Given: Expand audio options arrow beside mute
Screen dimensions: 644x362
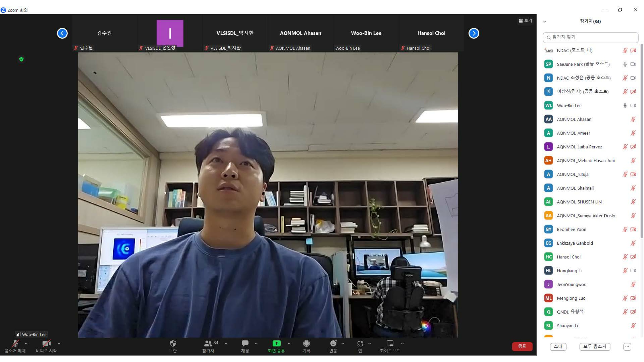Looking at the screenshot, I should click(26, 343).
